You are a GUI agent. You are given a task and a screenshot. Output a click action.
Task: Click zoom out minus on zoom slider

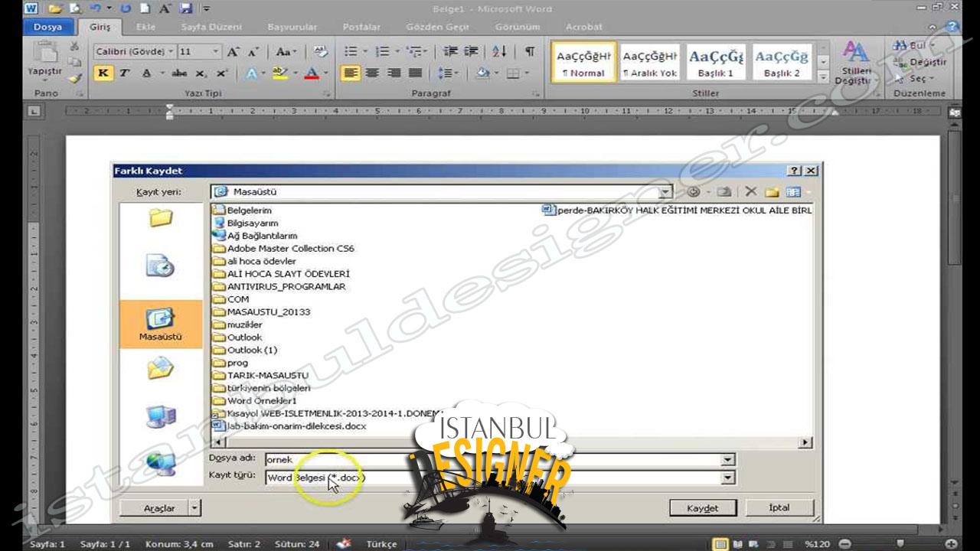[x=845, y=544]
